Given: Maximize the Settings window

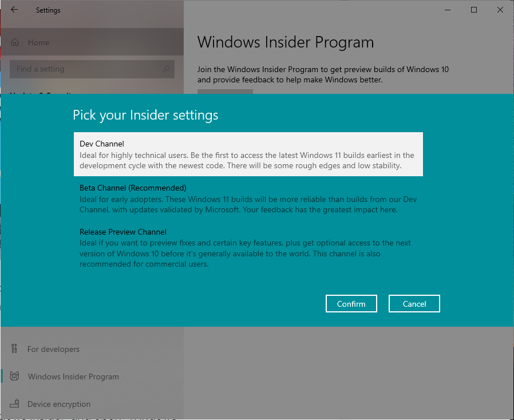Looking at the screenshot, I should 474,10.
